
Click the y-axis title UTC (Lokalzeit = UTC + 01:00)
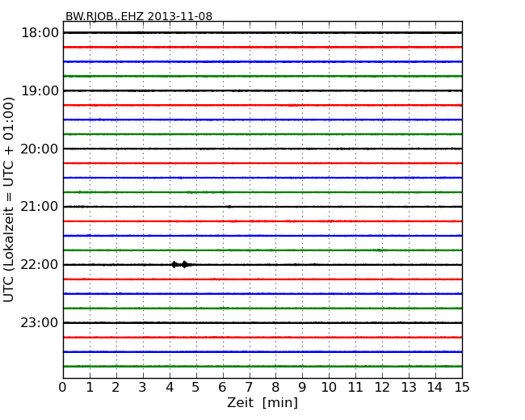(x=9, y=199)
